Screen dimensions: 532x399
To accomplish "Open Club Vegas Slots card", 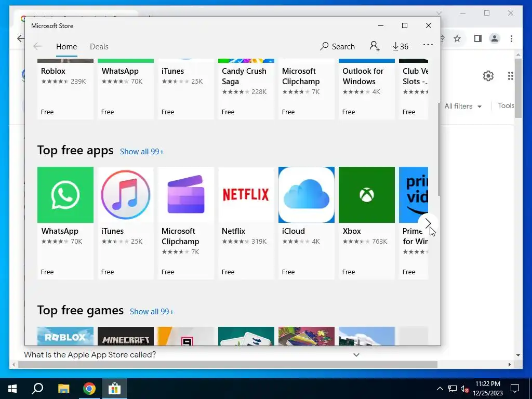I will click(414, 89).
